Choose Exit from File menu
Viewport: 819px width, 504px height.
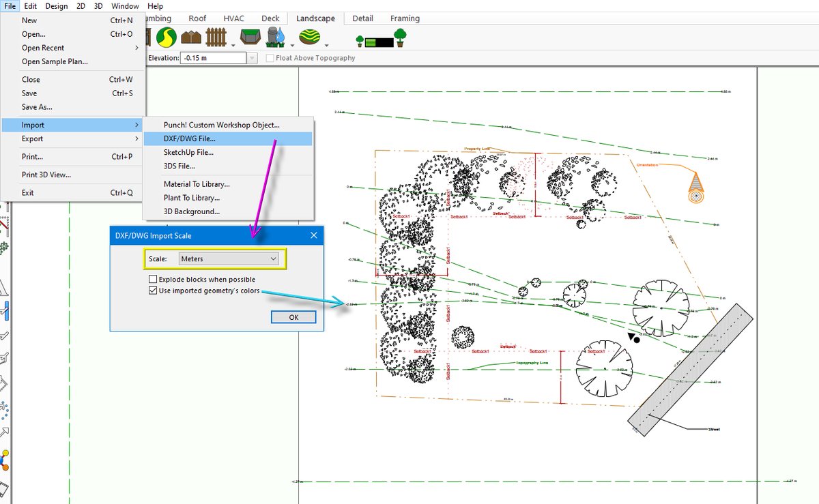tap(72, 192)
